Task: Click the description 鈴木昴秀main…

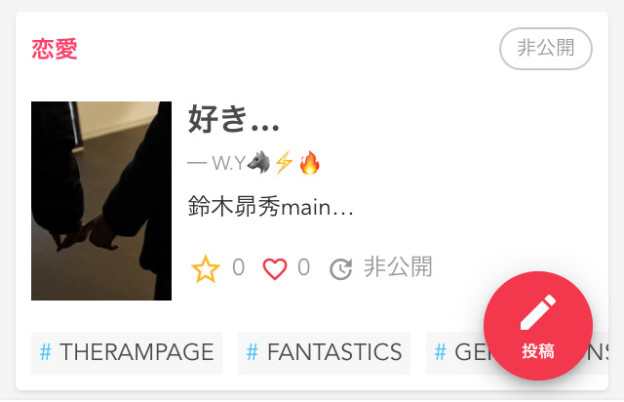Action: coord(271,207)
